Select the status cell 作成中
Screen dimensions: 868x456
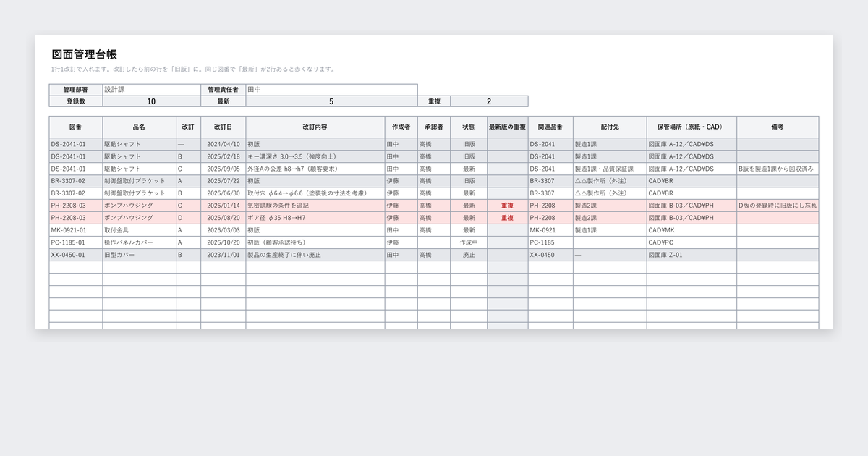pyautogui.click(x=469, y=242)
